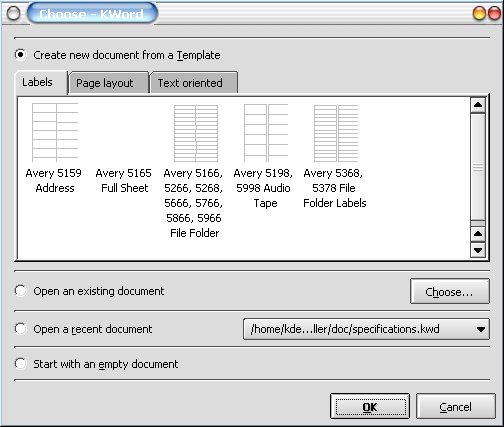This screenshot has height=427, width=504.
Task: Open the recent document path dropdown
Action: [x=366, y=329]
